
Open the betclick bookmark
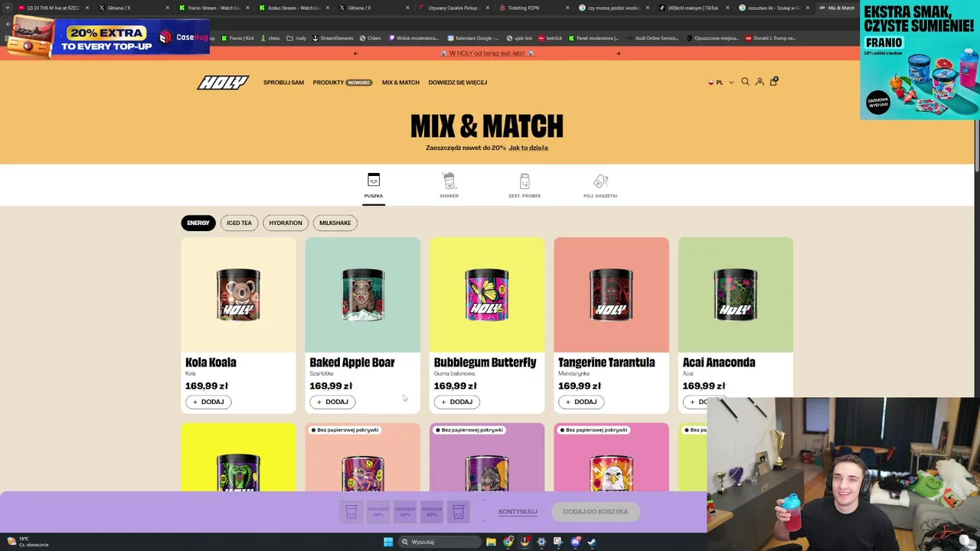(x=549, y=37)
